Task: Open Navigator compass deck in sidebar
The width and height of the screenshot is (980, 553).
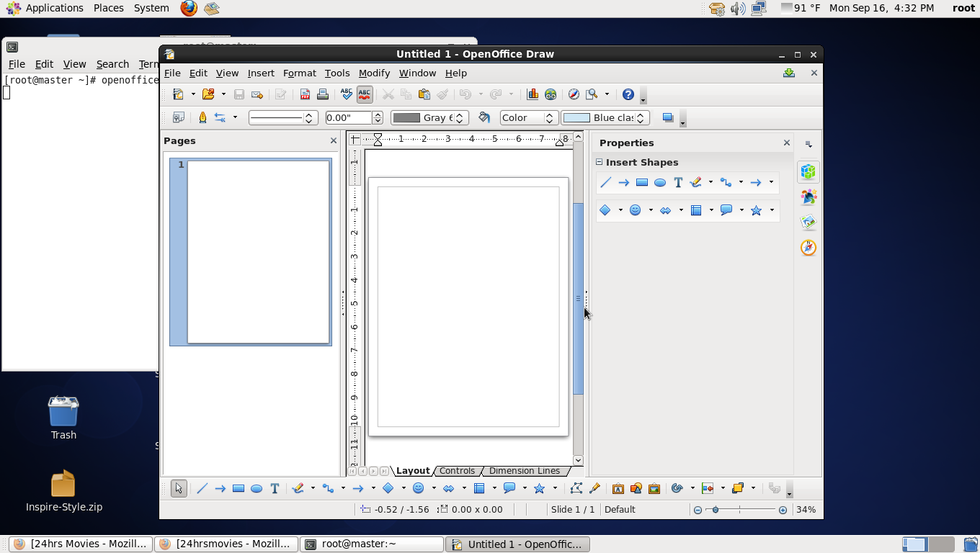Action: point(808,248)
